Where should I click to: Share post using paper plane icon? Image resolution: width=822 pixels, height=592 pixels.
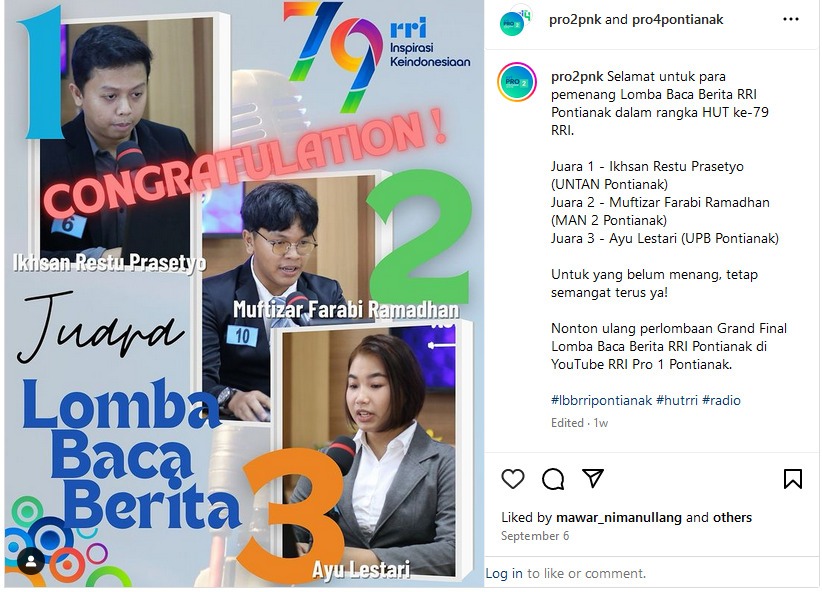(593, 478)
